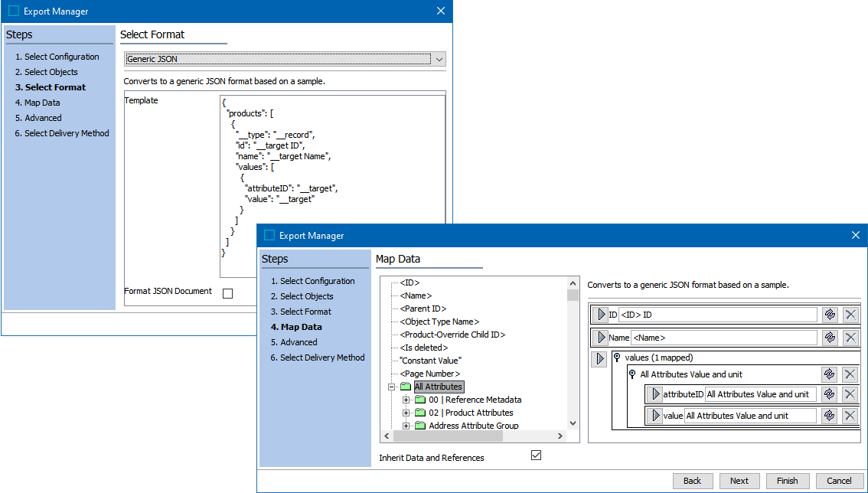Remove the value row mapping with X

(850, 416)
